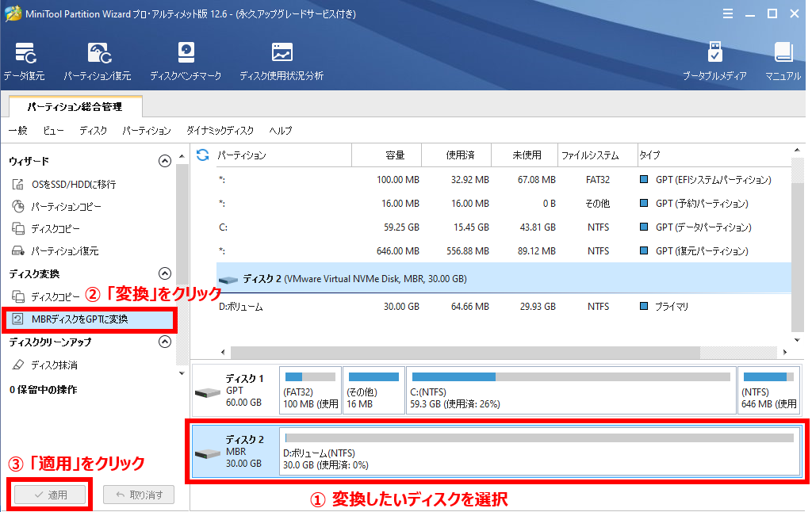Screen dimensions: 812x512
Task: Sort by 使用済 column header
Action: [x=457, y=155]
